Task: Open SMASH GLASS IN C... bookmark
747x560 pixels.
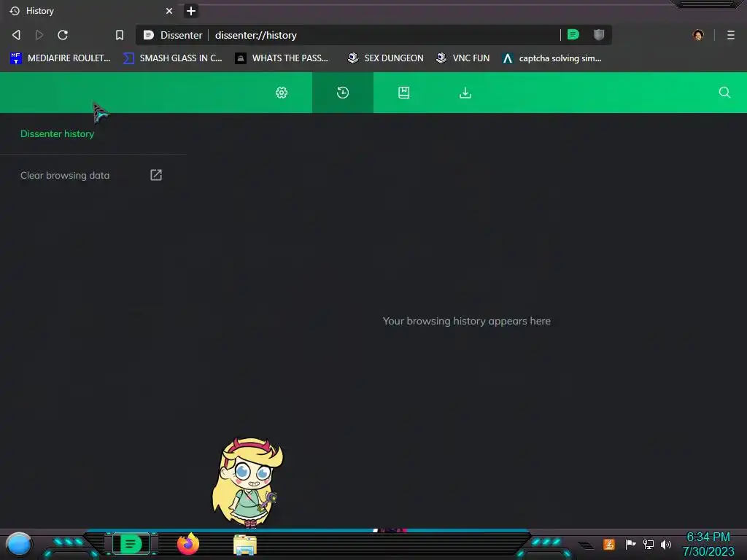Action: tap(172, 58)
